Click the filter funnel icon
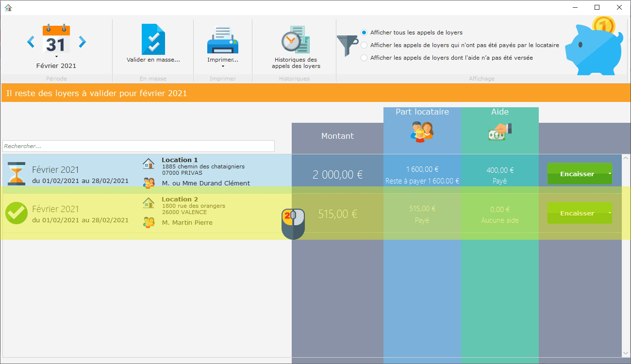The width and height of the screenshot is (631, 364). pos(348,46)
